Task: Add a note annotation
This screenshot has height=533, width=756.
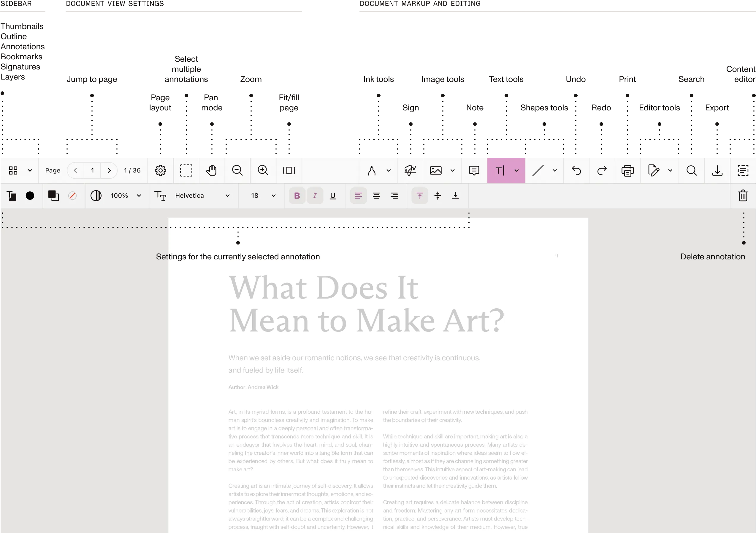Action: tap(474, 171)
